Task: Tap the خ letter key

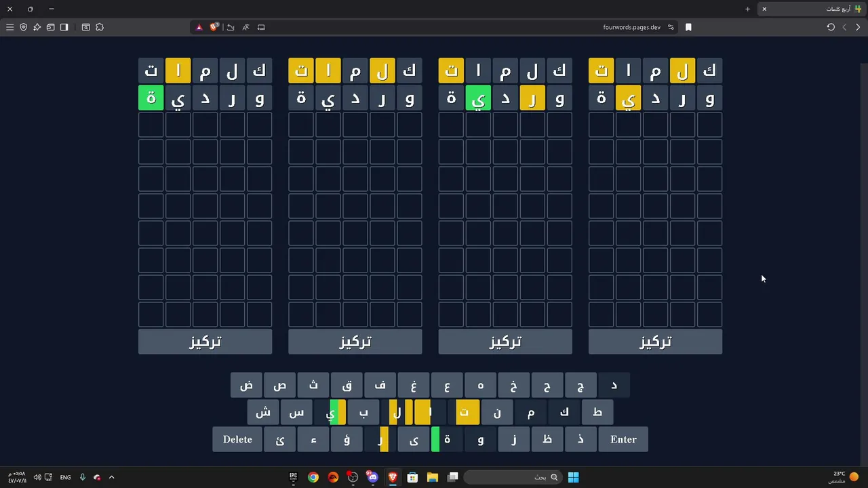Action: pyautogui.click(x=514, y=385)
